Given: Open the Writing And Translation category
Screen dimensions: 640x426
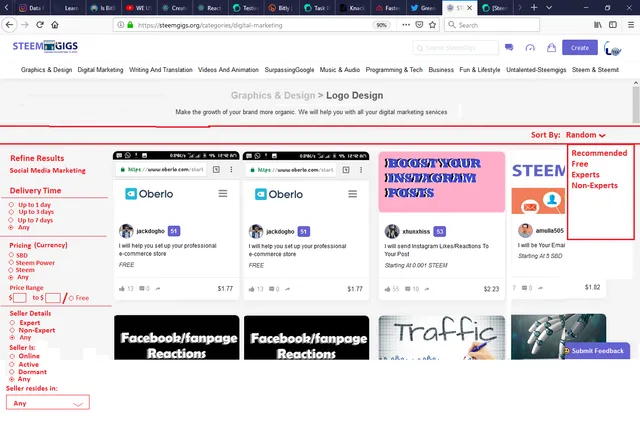Looking at the screenshot, I should click(x=161, y=70).
